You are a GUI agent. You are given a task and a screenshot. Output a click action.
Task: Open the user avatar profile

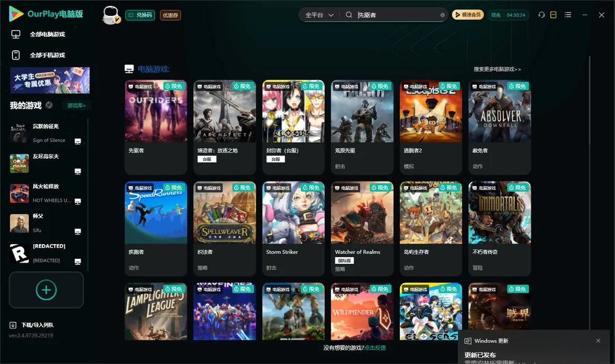pos(111,15)
